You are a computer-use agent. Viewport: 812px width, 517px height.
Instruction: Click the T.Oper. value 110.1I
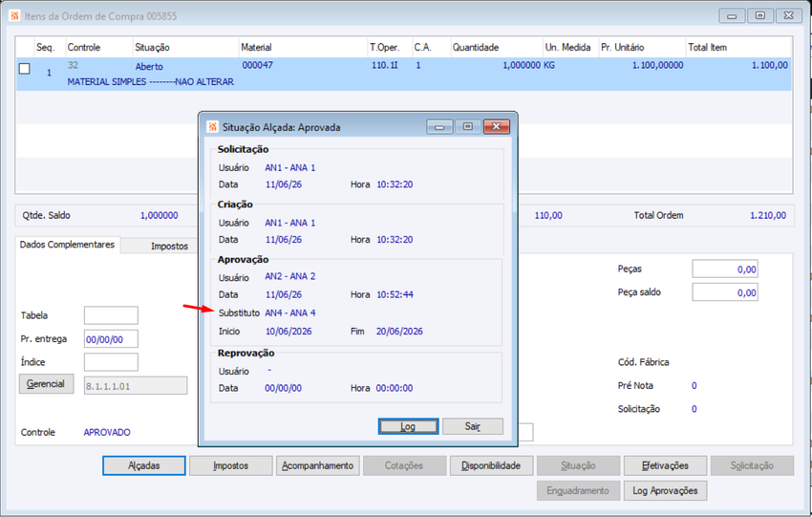click(385, 65)
